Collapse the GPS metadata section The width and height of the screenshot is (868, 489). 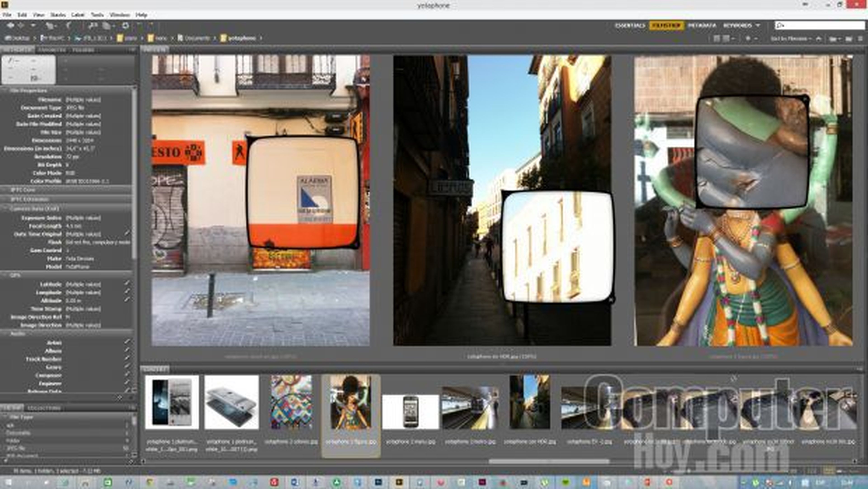pos(4,275)
